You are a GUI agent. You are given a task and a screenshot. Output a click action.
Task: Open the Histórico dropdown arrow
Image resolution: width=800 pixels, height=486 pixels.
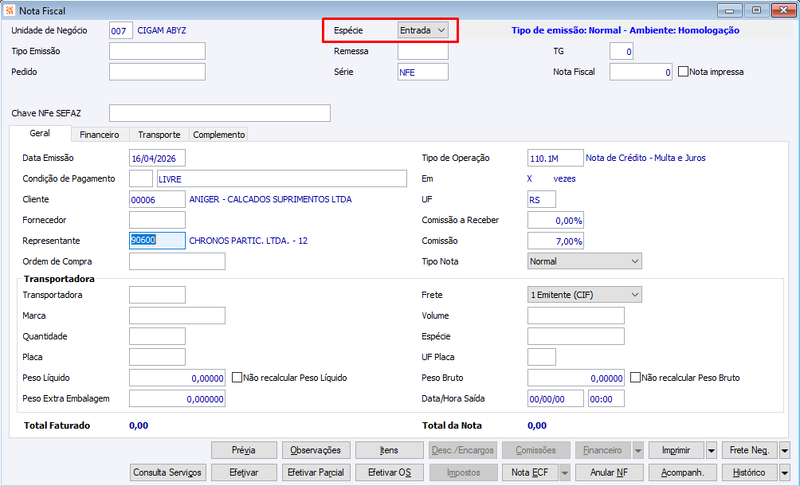785,473
